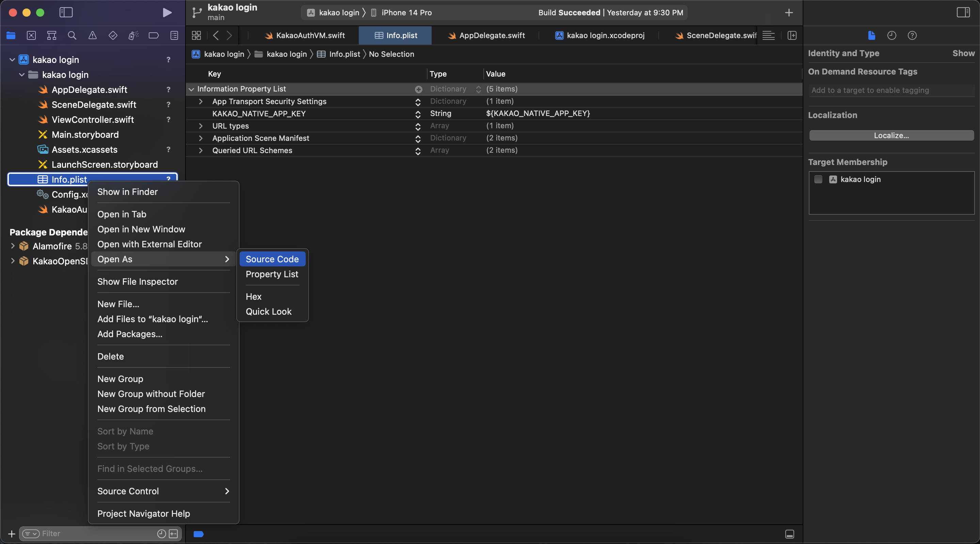980x544 pixels.
Task: Open the Find navigator magnifier icon
Action: [x=72, y=35]
